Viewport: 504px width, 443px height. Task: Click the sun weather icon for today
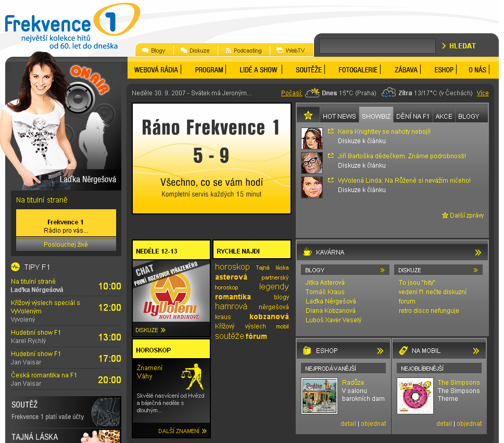(x=312, y=93)
